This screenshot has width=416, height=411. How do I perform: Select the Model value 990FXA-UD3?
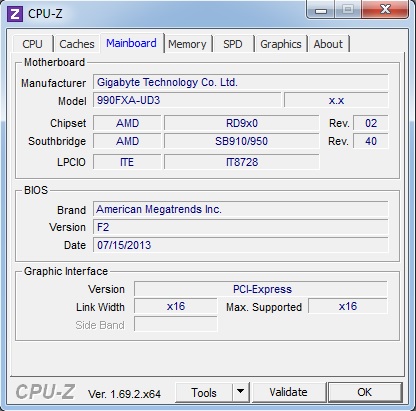(x=187, y=100)
